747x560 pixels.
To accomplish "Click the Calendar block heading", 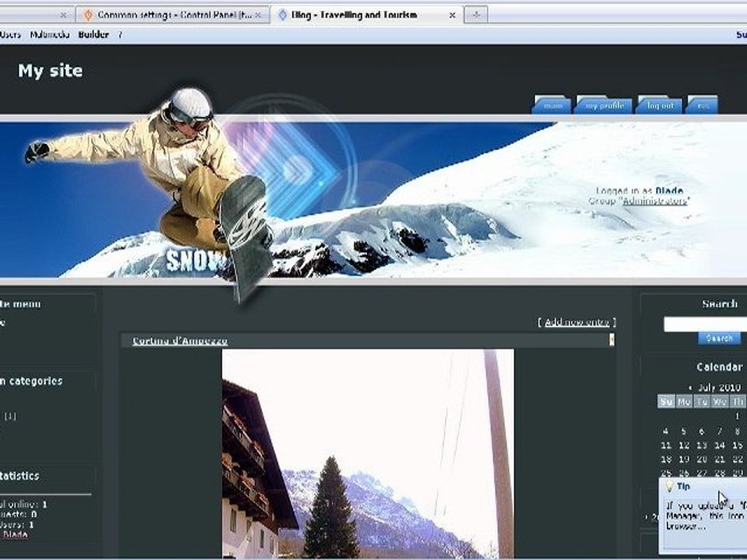I will click(x=719, y=367).
